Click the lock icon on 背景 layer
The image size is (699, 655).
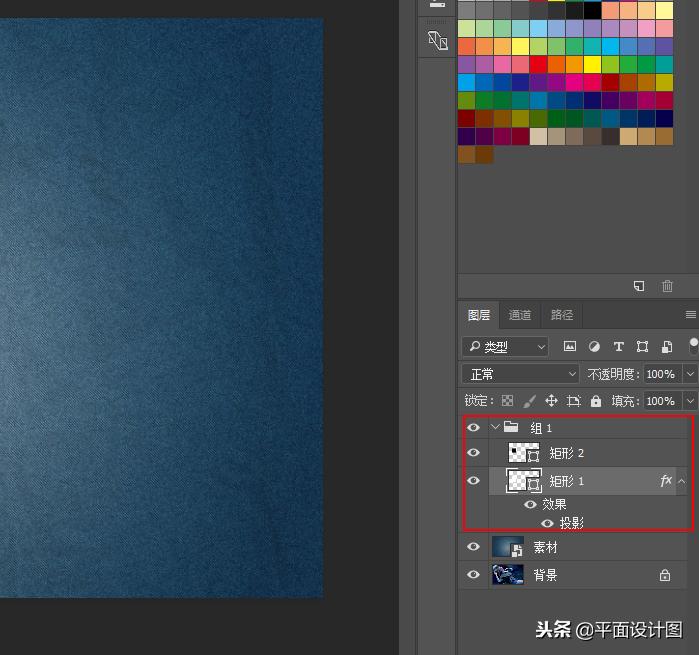coord(665,575)
